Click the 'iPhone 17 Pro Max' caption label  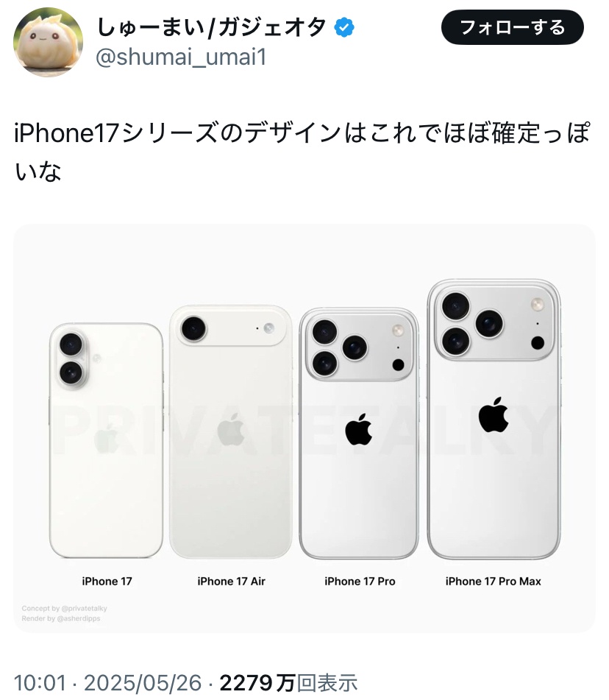pos(493,581)
